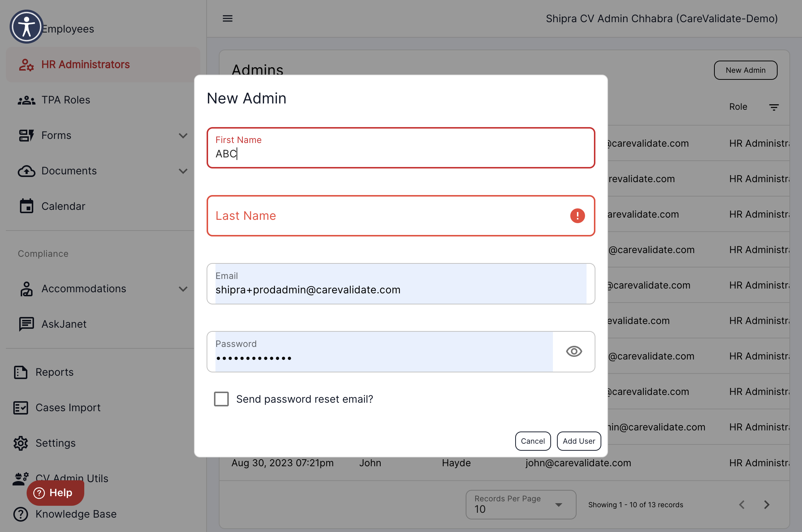Expand the Accommodations submenu chevron

(x=183, y=289)
